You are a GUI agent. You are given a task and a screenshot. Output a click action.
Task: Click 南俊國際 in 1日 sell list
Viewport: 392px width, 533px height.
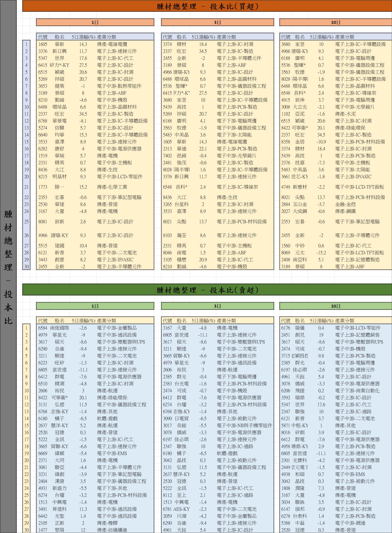click(59, 328)
